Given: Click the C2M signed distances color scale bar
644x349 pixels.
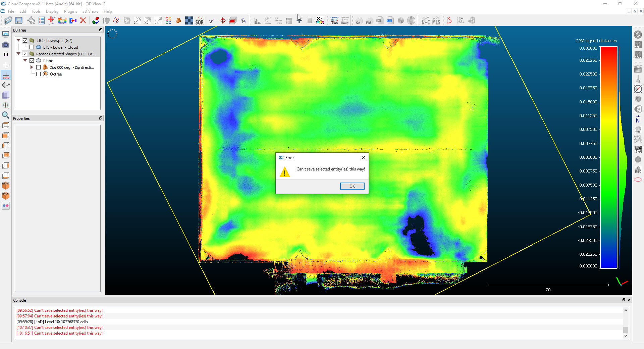Looking at the screenshot, I should pos(608,157).
